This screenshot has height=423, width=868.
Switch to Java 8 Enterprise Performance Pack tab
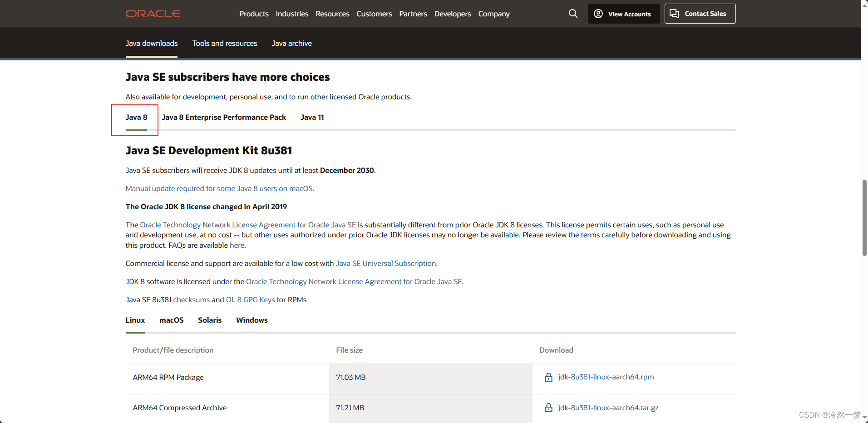pyautogui.click(x=224, y=117)
